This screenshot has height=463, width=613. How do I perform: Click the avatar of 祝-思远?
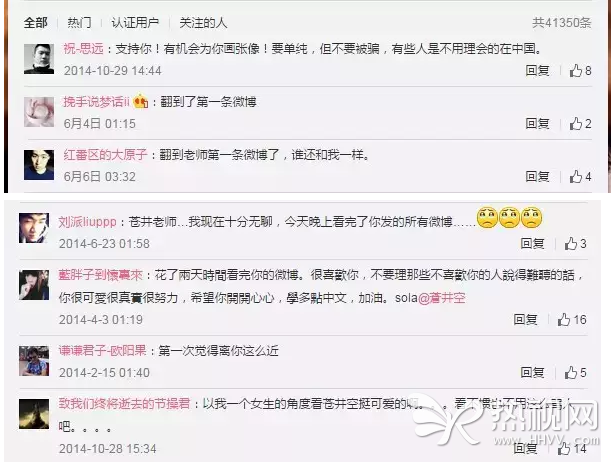coord(39,59)
